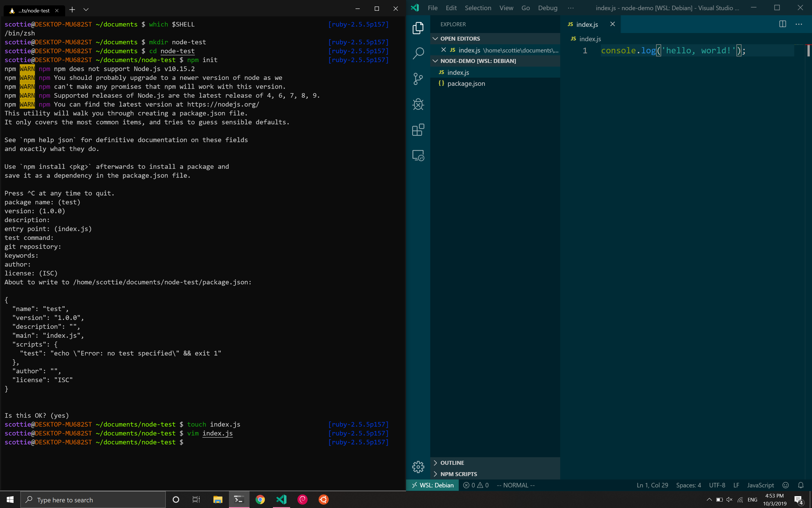Image resolution: width=812 pixels, height=508 pixels.
Task: Open the Windows Start menu
Action: coord(10,500)
